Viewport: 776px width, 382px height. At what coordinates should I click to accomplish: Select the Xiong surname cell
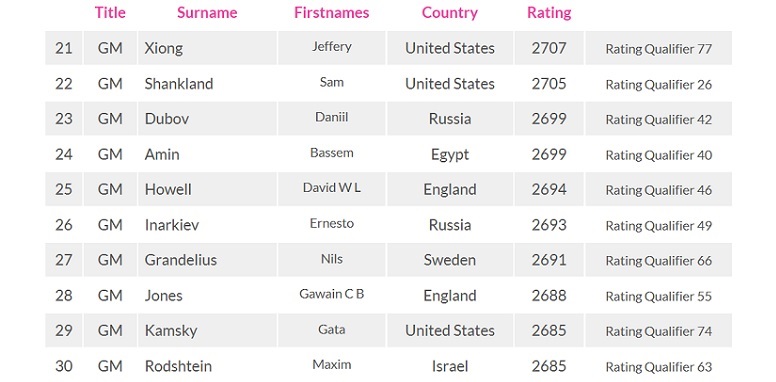(207, 48)
